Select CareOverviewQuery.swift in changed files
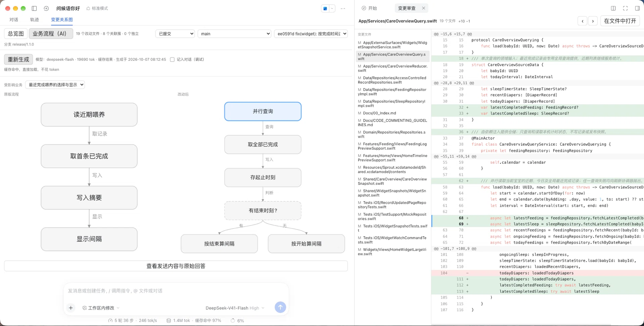 (x=393, y=56)
